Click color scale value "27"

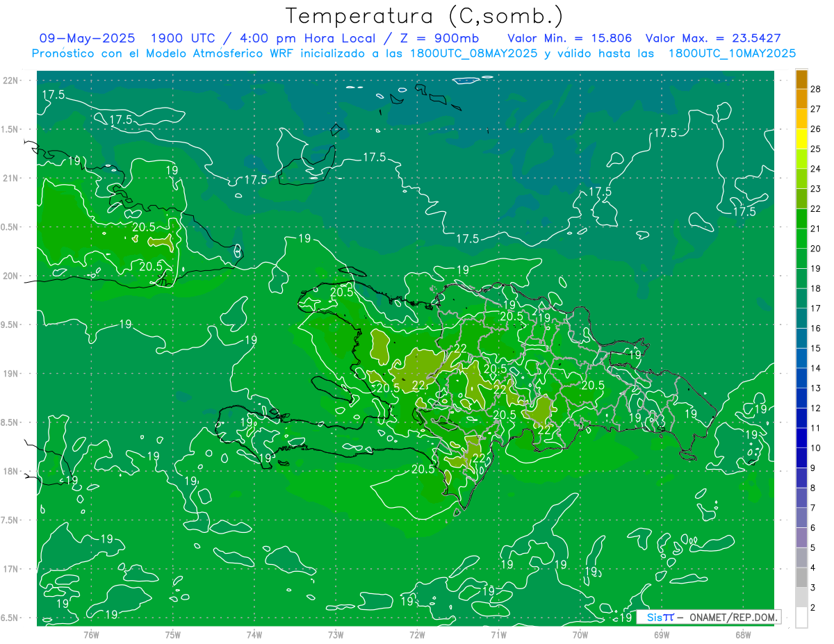tap(816, 109)
